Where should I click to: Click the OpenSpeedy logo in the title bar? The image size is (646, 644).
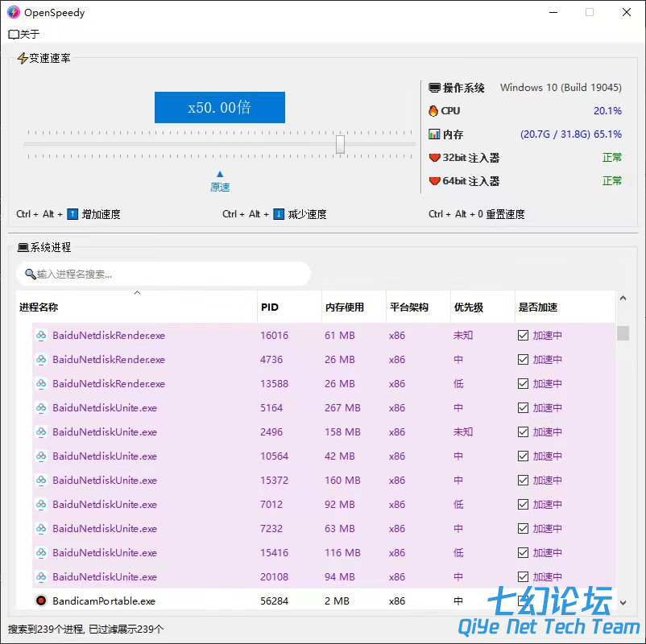(x=14, y=12)
